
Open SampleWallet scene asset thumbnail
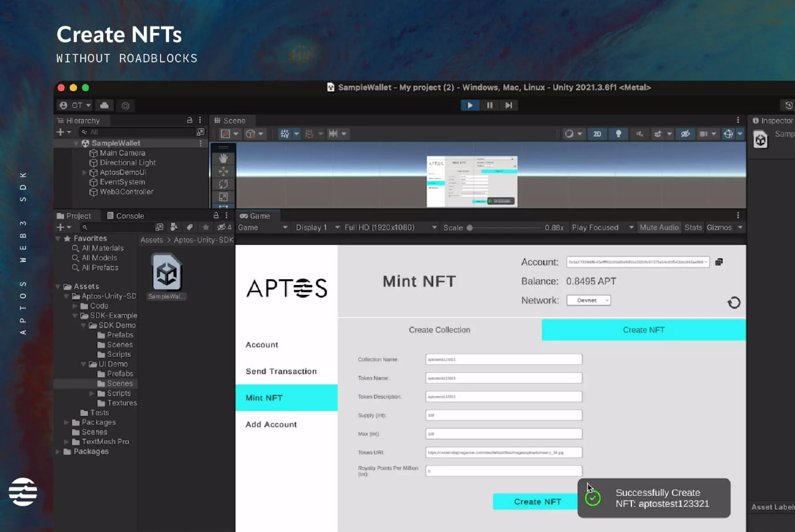coord(167,273)
